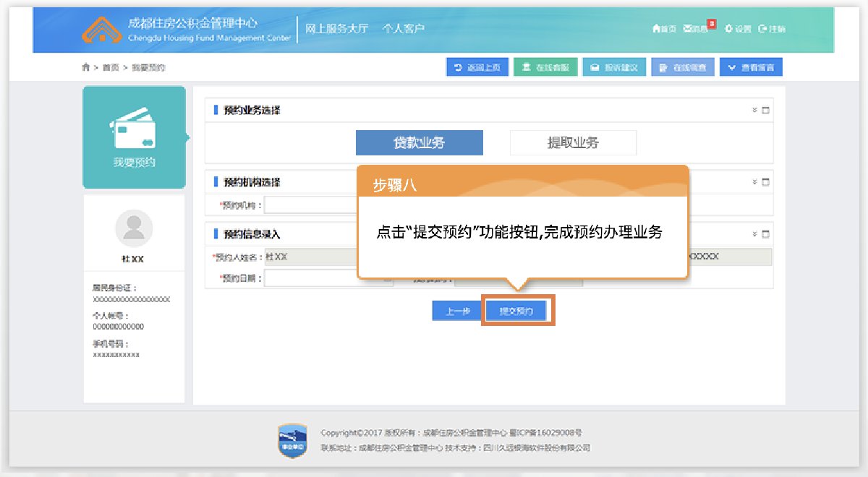
Task: Open 消息 messages envelope icon
Action: (x=688, y=29)
